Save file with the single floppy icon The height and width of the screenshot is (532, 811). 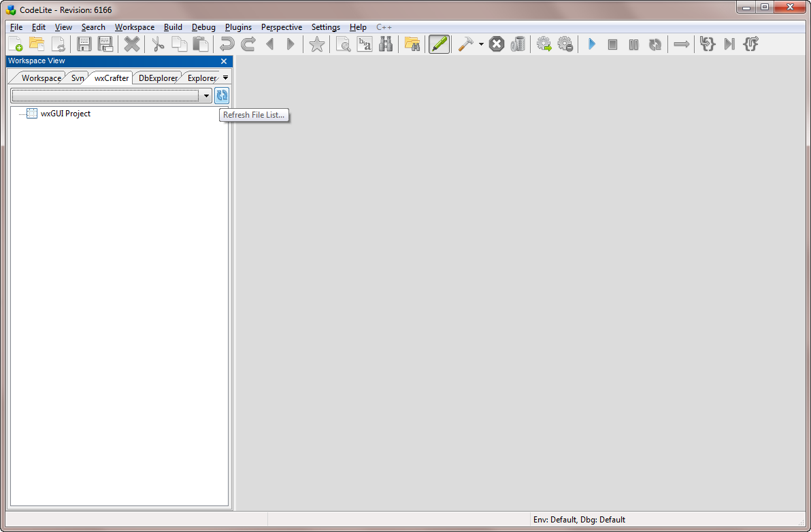coord(84,44)
